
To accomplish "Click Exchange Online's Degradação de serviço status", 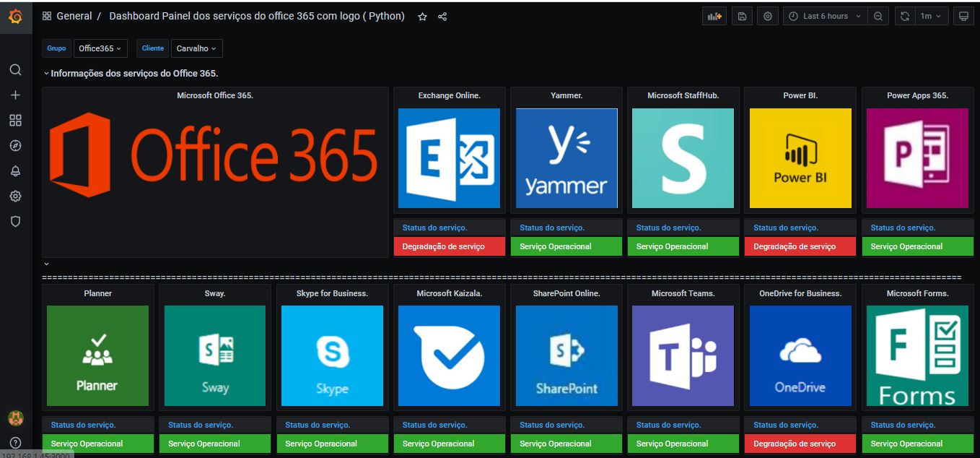I will point(449,246).
